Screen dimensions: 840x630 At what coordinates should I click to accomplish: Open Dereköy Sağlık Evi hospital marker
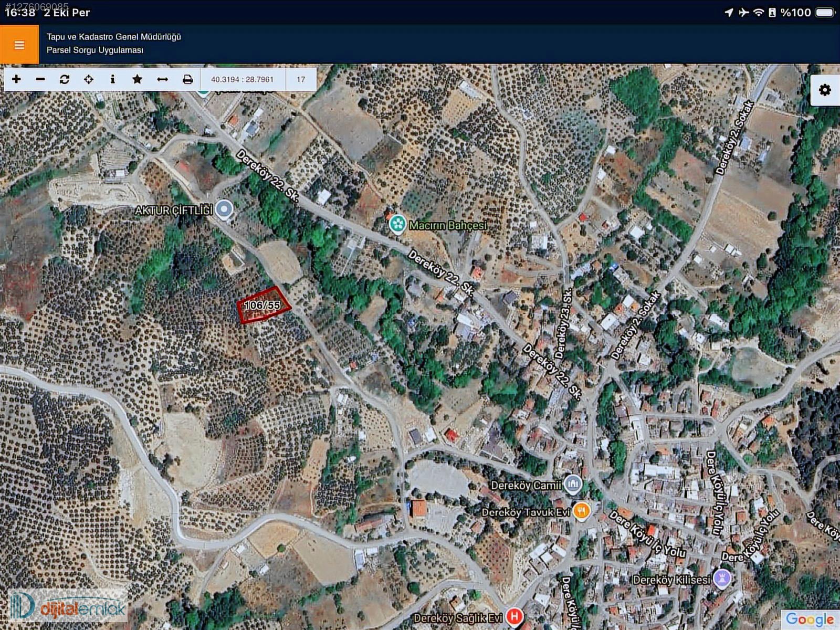click(x=514, y=617)
